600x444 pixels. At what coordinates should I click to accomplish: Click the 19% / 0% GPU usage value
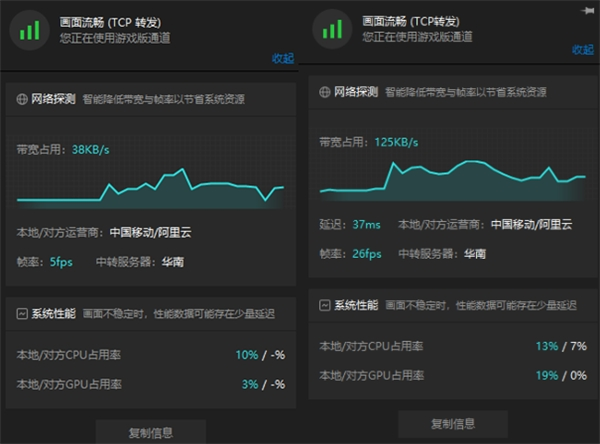click(560, 375)
